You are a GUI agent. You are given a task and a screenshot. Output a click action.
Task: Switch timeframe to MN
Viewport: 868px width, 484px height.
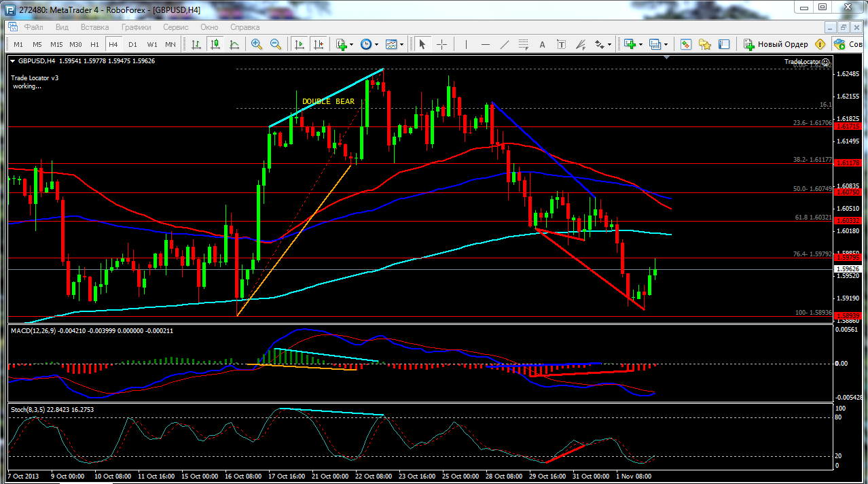(x=170, y=44)
